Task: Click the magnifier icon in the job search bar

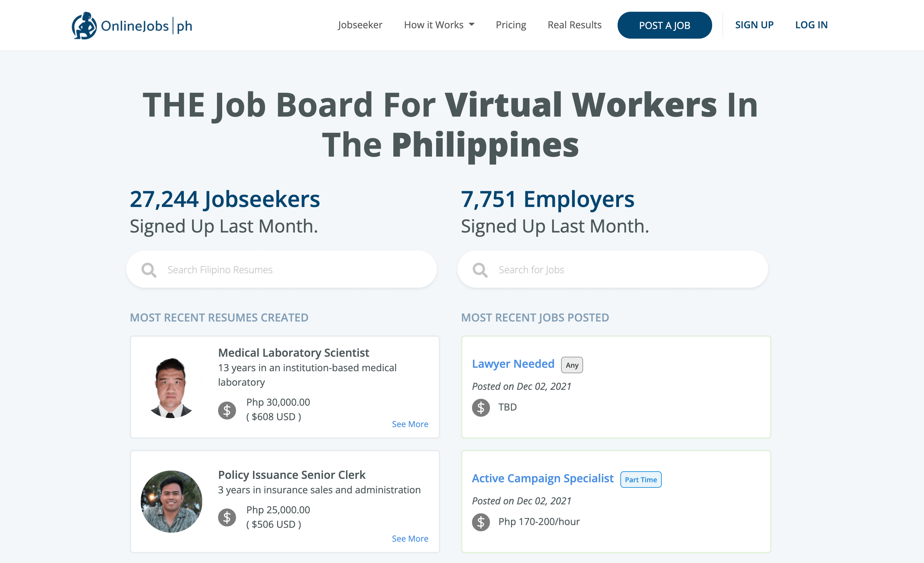Action: 480,269
